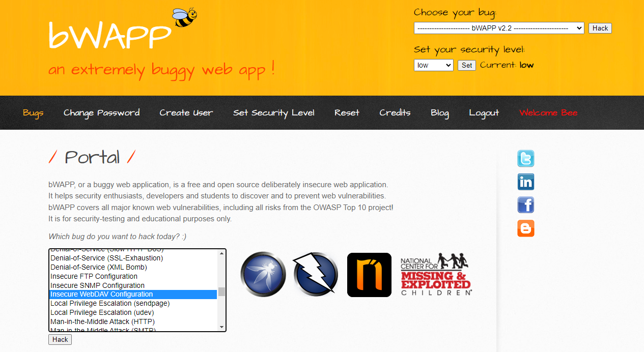Click the Welcome Bee label

[x=548, y=113]
